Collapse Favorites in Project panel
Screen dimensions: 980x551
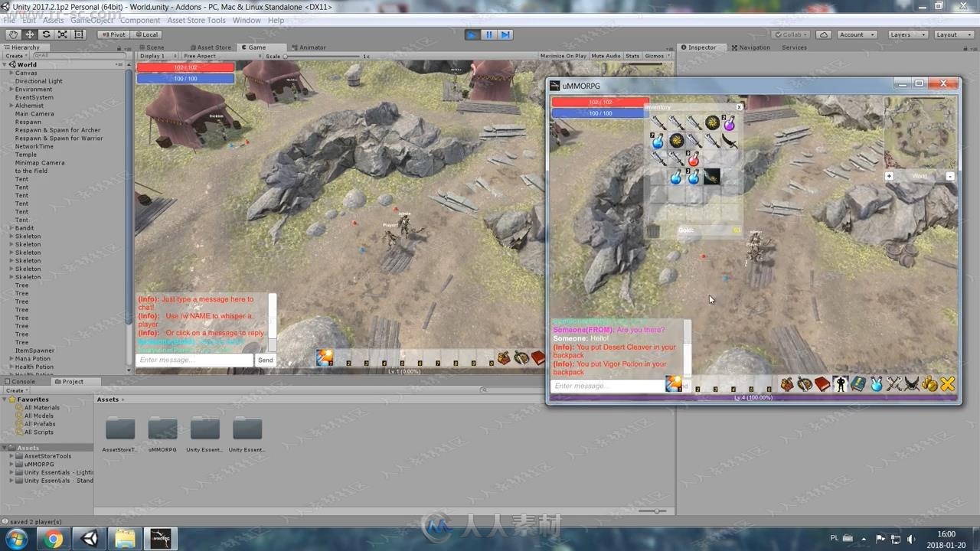point(6,399)
